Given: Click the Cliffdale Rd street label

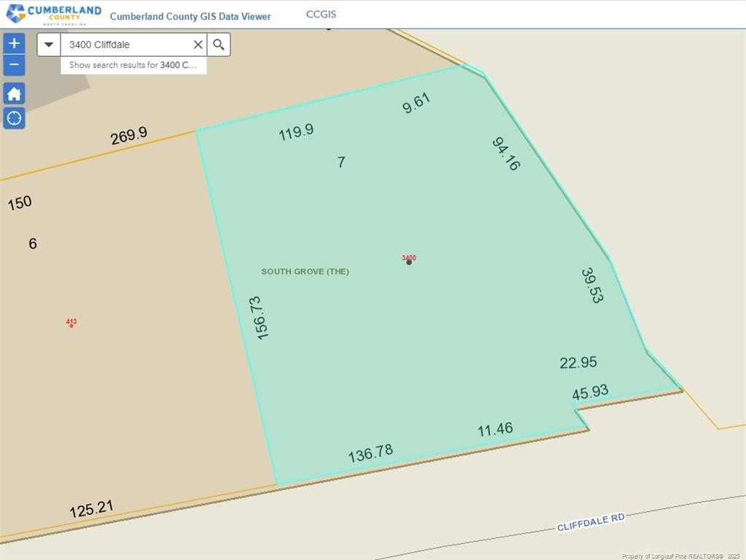Looking at the screenshot, I should pyautogui.click(x=591, y=522).
